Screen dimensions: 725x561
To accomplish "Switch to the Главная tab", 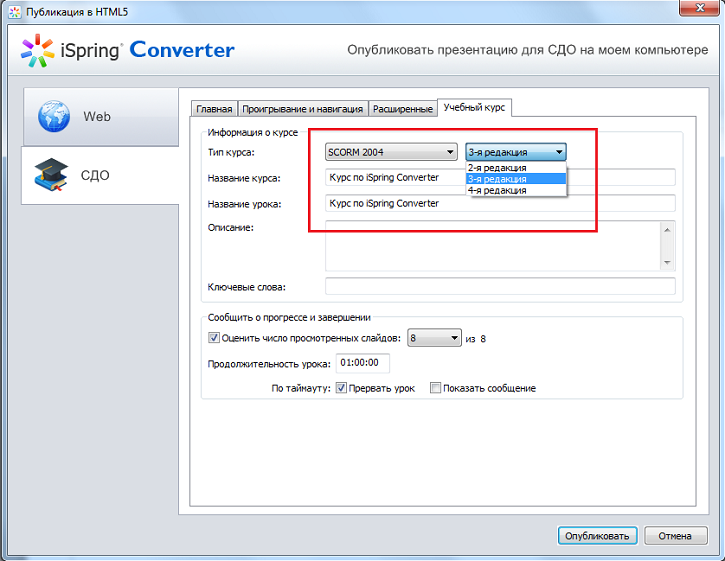I will tap(214, 109).
